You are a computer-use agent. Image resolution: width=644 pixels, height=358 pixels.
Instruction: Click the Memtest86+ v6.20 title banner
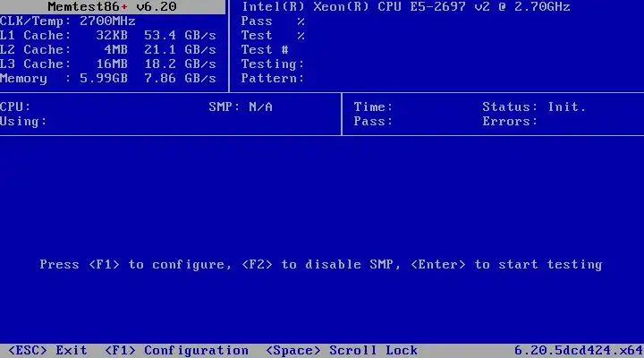[x=112, y=6]
